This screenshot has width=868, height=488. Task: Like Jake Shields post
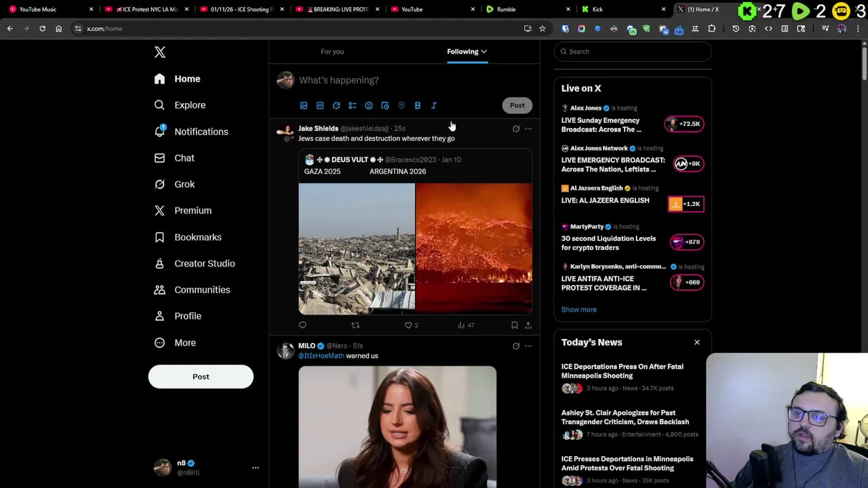[408, 325]
